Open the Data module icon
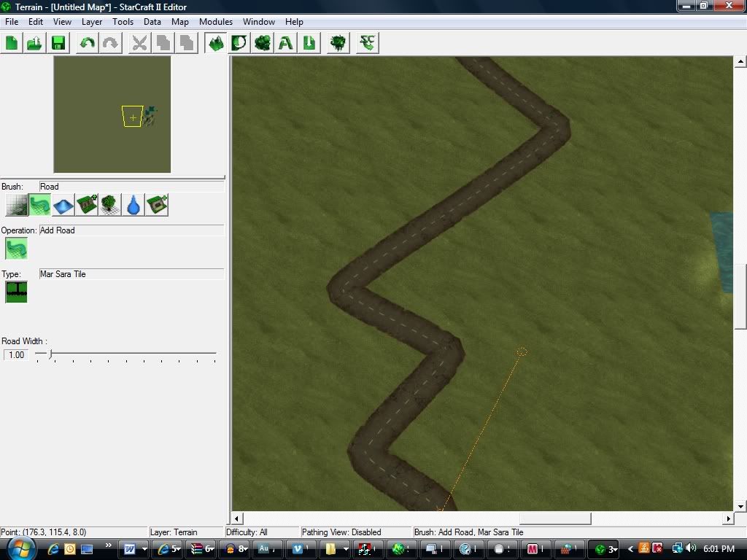747x560 pixels. click(263, 43)
